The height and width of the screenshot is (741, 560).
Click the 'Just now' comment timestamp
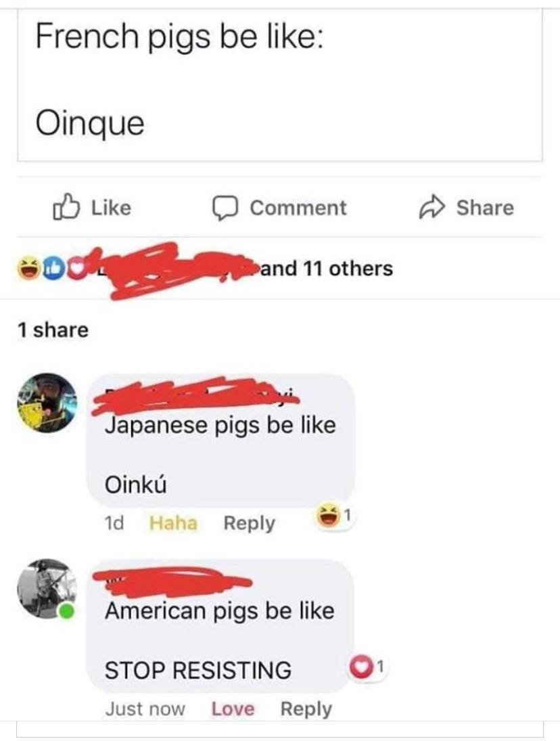click(145, 709)
